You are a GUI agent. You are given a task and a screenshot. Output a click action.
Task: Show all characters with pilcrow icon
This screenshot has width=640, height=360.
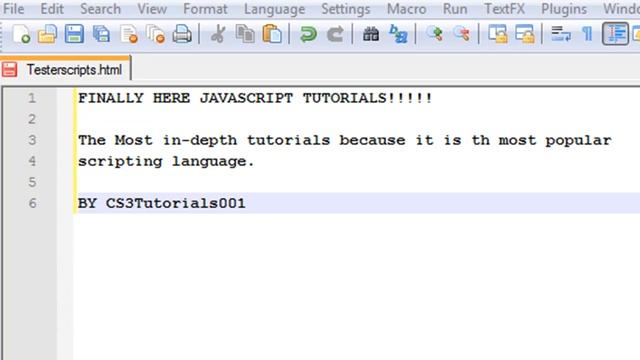(x=587, y=34)
